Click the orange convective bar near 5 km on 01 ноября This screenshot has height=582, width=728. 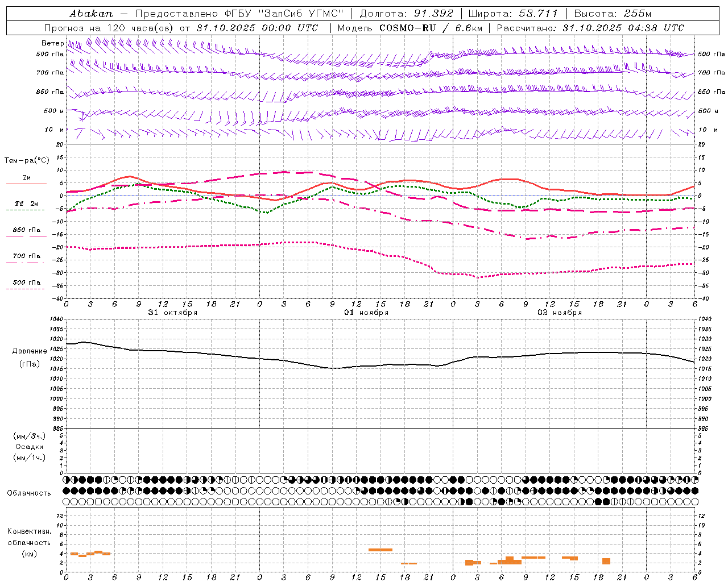pyautogui.click(x=380, y=550)
